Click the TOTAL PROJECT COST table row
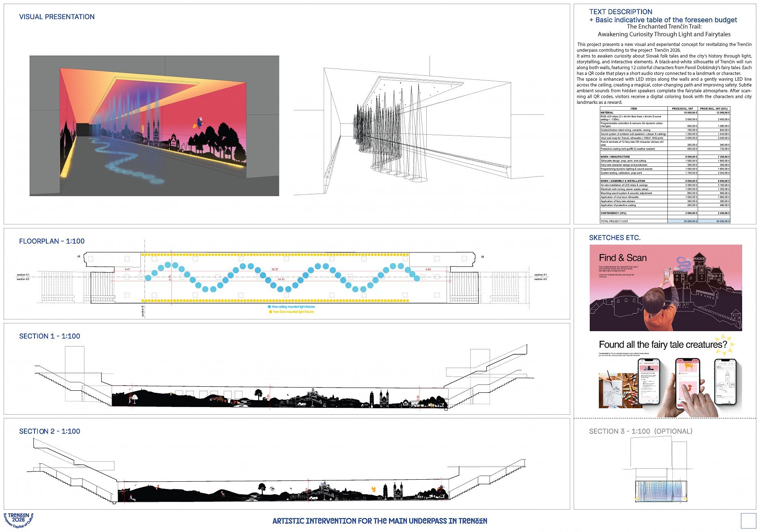760x532 pixels. click(665, 221)
